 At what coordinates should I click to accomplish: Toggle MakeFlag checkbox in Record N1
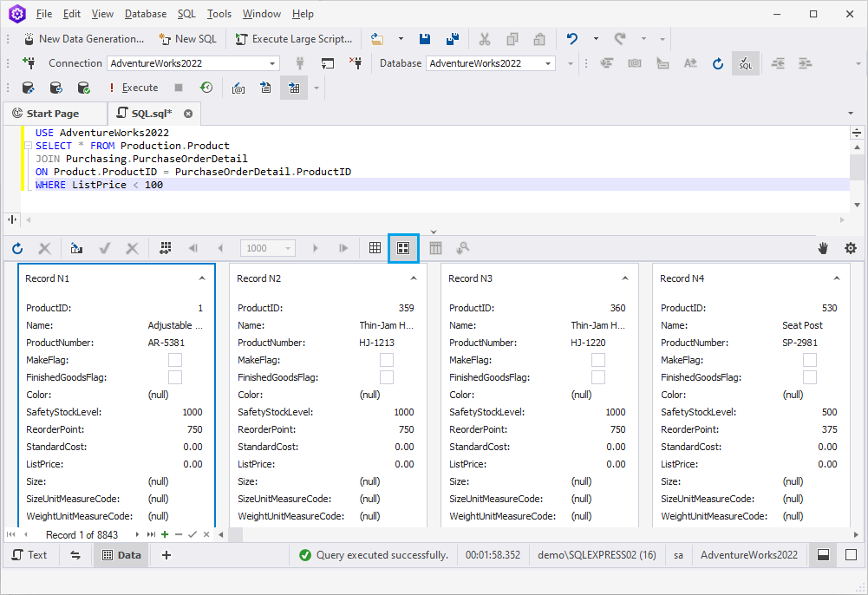(175, 360)
